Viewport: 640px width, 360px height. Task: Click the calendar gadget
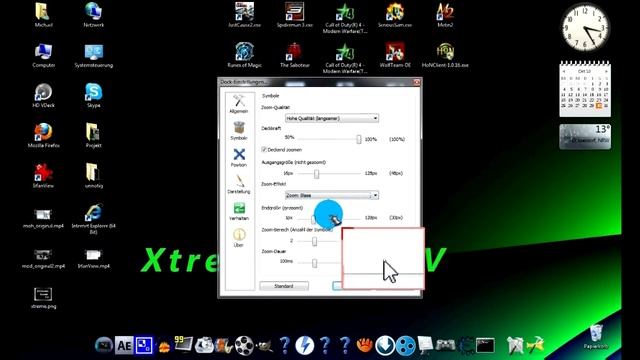tap(585, 89)
